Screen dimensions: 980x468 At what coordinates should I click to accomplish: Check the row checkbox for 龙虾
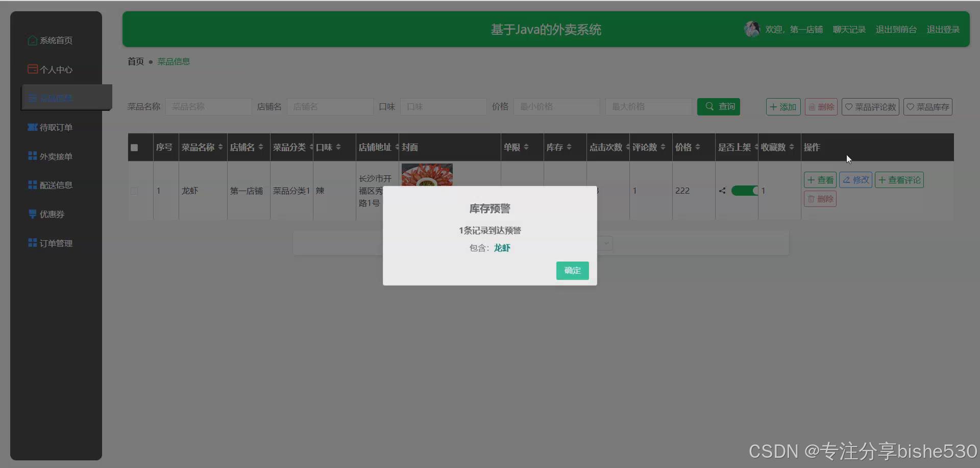[134, 191]
